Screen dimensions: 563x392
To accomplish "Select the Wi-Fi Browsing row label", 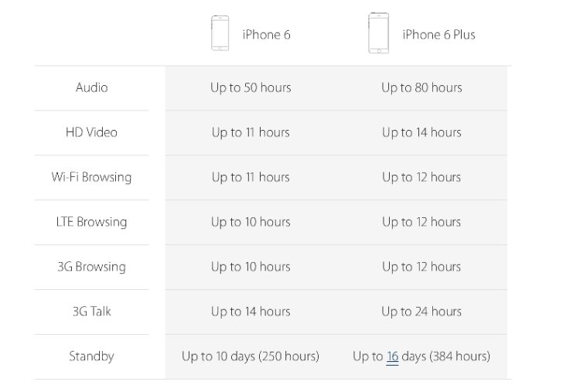I will tap(91, 177).
